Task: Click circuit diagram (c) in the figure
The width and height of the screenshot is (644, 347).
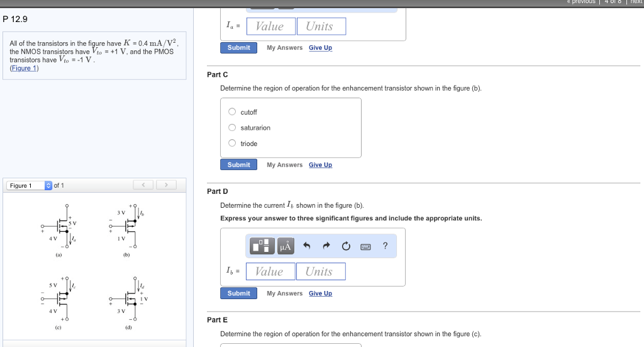Action: click(58, 303)
